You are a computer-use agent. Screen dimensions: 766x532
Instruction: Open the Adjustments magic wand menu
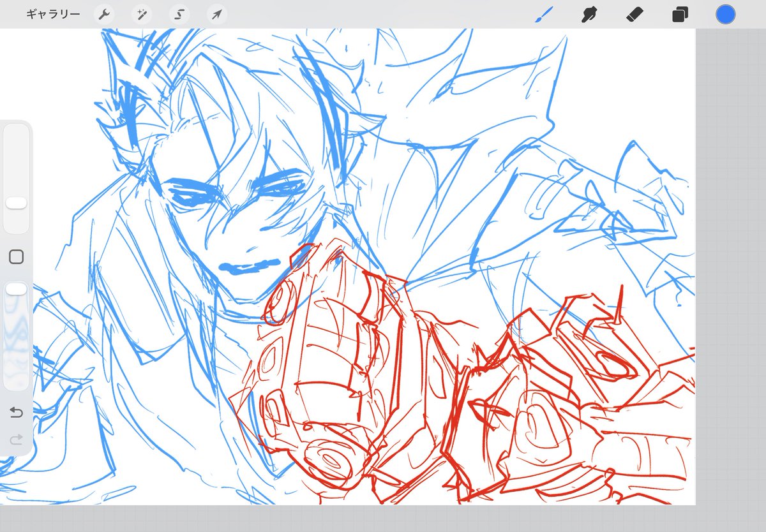point(142,15)
